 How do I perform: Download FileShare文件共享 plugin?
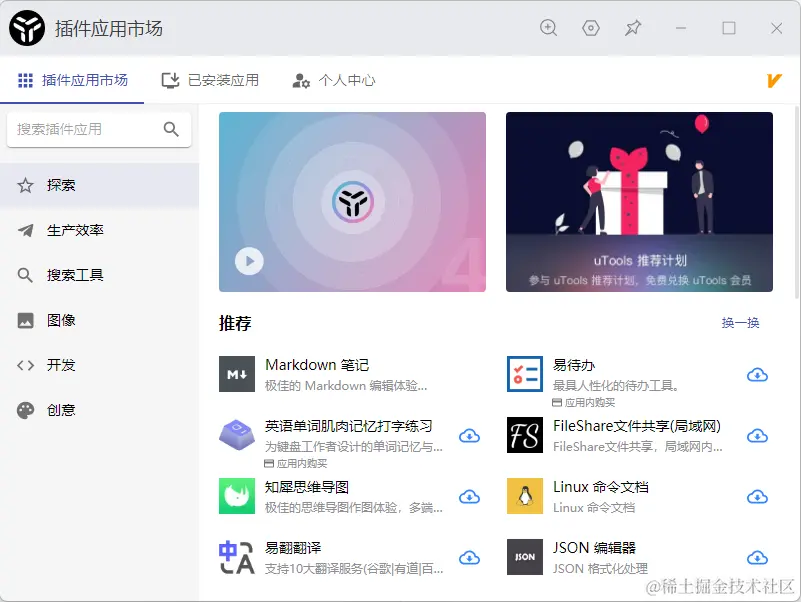[757, 436]
